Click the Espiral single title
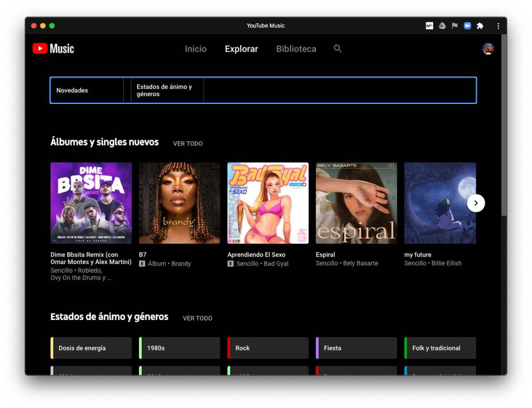 point(325,255)
